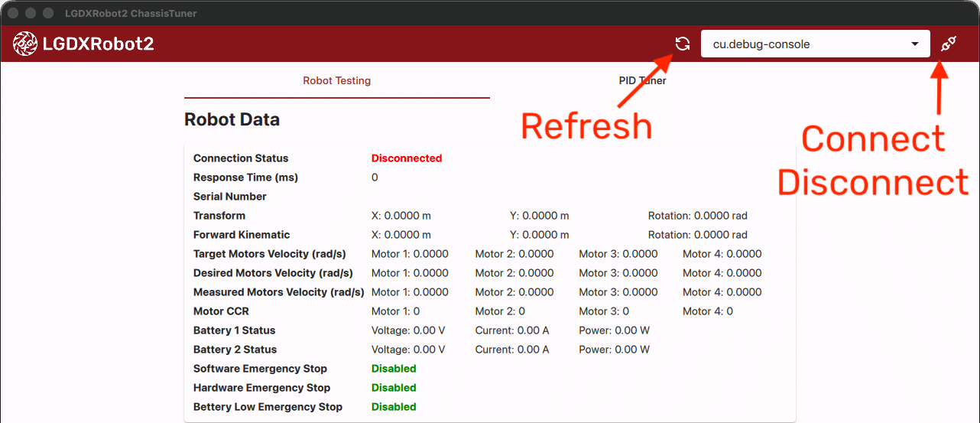980x423 pixels.
Task: Click Battery 2 Current: 0.00 A
Action: click(x=512, y=350)
